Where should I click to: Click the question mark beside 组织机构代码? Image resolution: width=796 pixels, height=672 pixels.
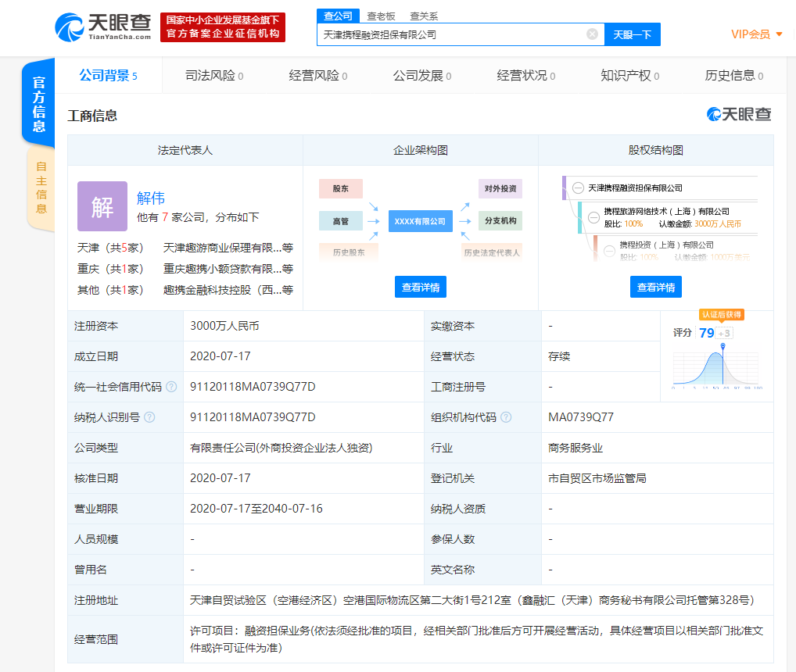(x=506, y=417)
